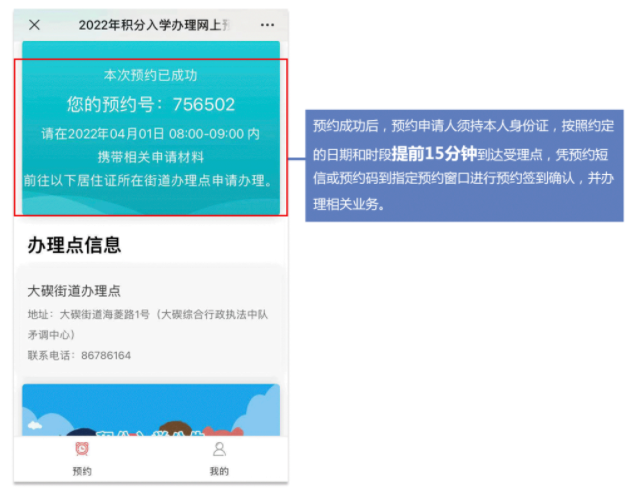Image resolution: width=636 pixels, height=496 pixels.
Task: Select callout text 信或预约码到指定预约窗口进行预约签到确认
Action: (x=444, y=178)
